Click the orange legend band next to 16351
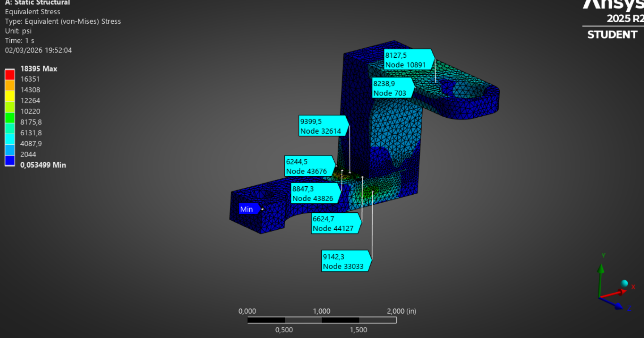This screenshot has height=338, width=644. [x=10, y=85]
